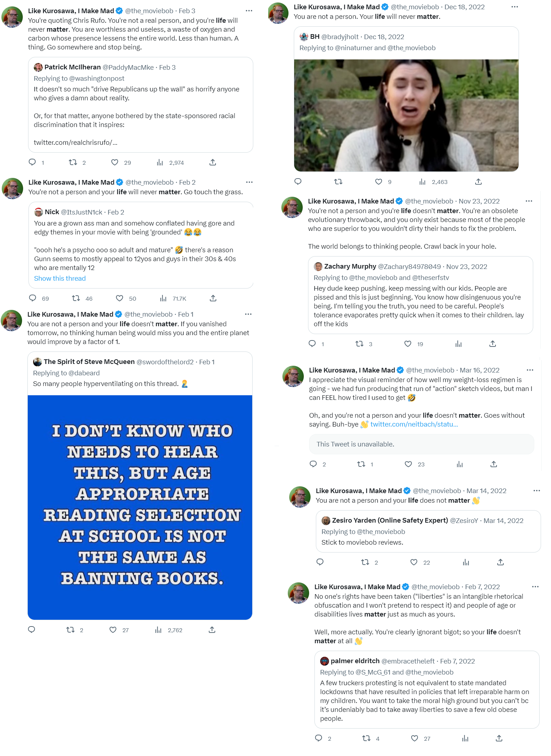The height and width of the screenshot is (756, 551).
Task: Open the @PaddyMacMke profile handle
Action: pos(128,67)
